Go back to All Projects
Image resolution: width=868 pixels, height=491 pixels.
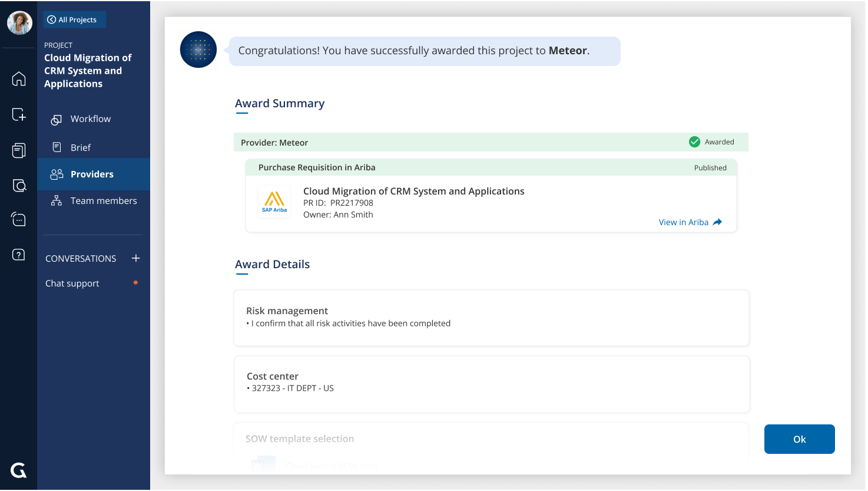click(74, 19)
